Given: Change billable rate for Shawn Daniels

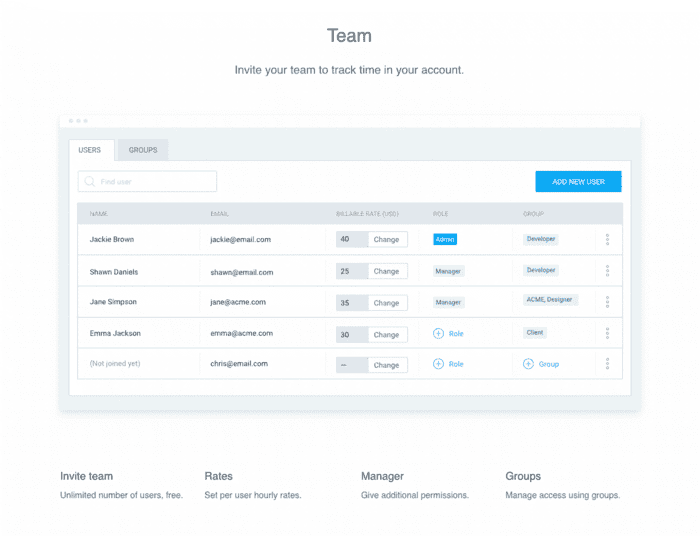Looking at the screenshot, I should click(387, 271).
